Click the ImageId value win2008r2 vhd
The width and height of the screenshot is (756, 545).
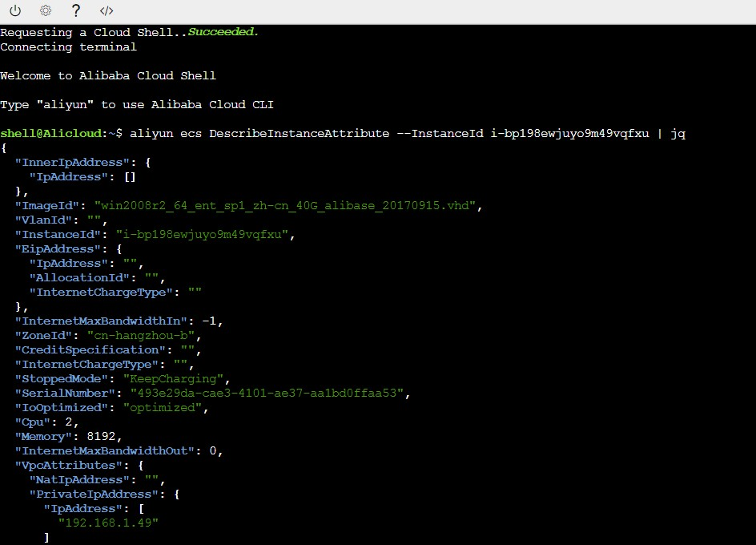(285, 206)
